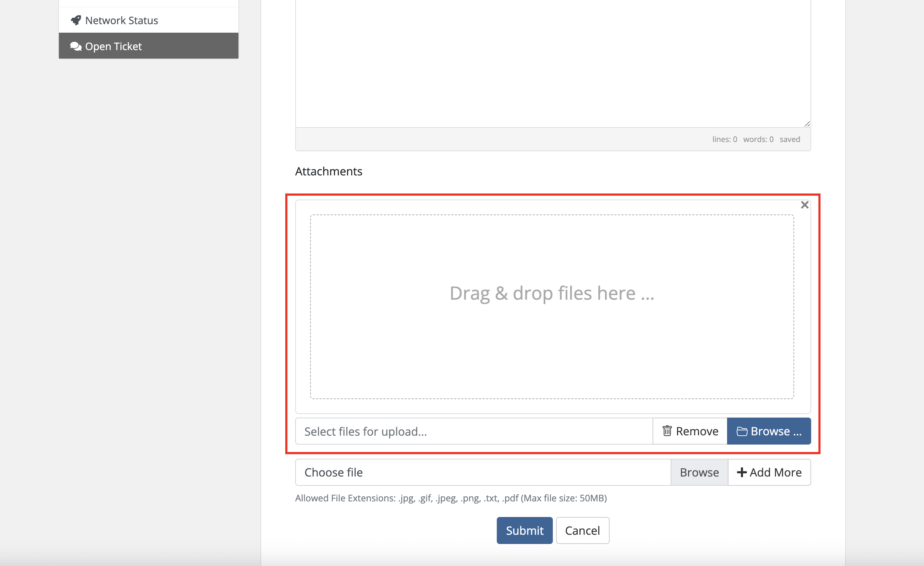
Task: Click the drag & drop files zone
Action: tap(551, 306)
